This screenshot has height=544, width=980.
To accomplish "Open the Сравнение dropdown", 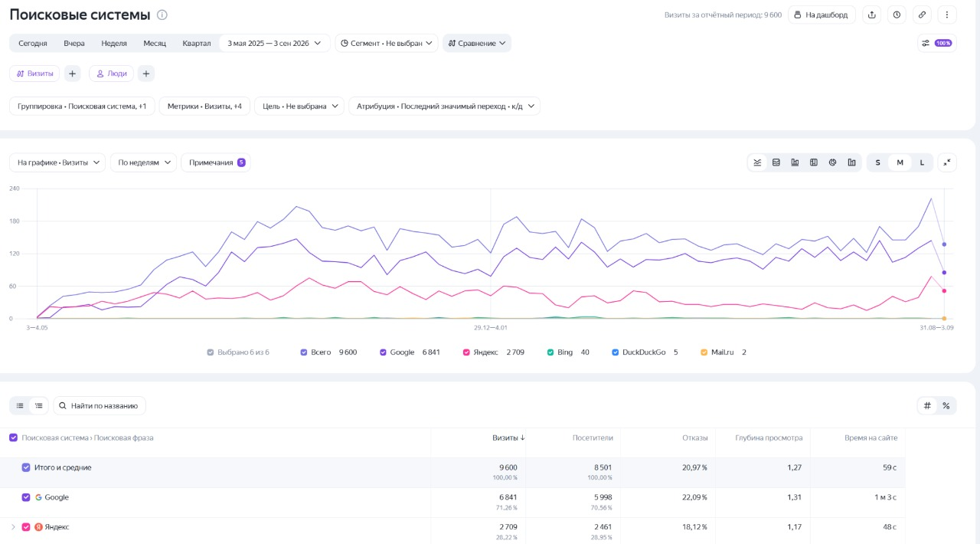I will point(477,43).
